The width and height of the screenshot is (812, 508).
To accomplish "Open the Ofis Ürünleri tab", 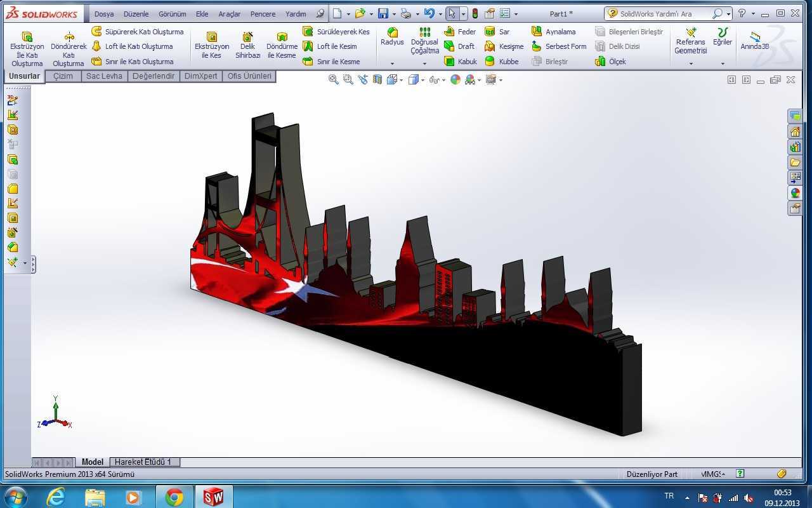I will [249, 76].
